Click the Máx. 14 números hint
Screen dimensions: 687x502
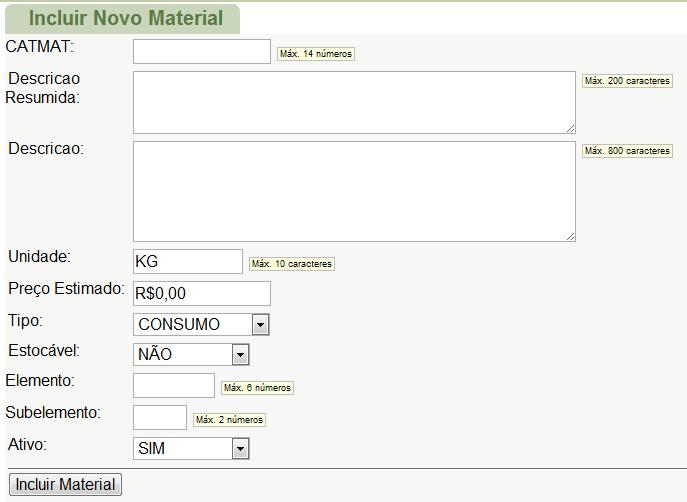pos(316,54)
